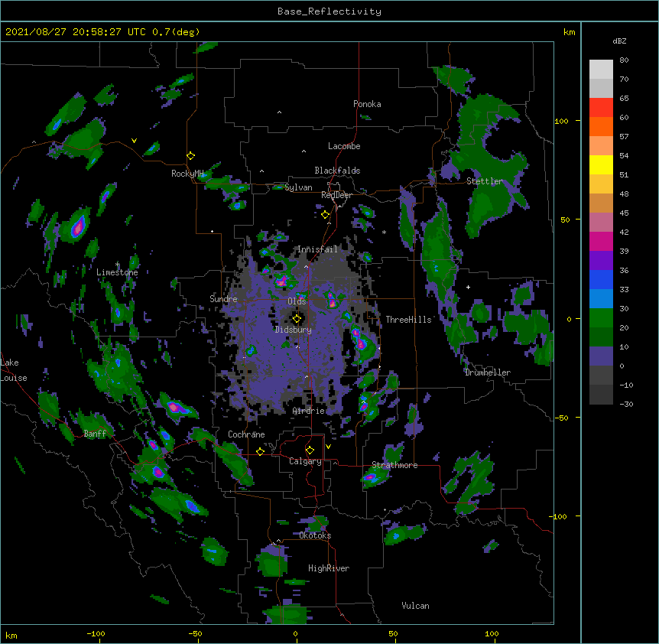Click the 100 tick on the vertical km axis
Viewport: 659px width, 644px height.
coord(561,121)
